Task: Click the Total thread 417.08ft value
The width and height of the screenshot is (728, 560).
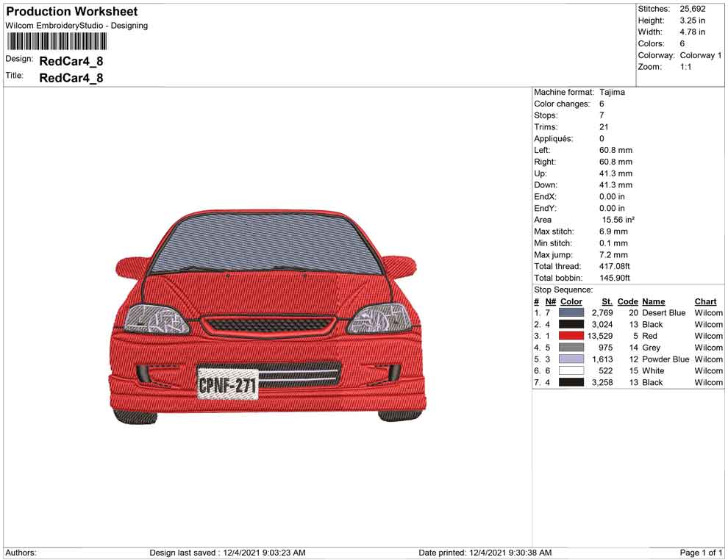Action: pyautogui.click(x=616, y=266)
